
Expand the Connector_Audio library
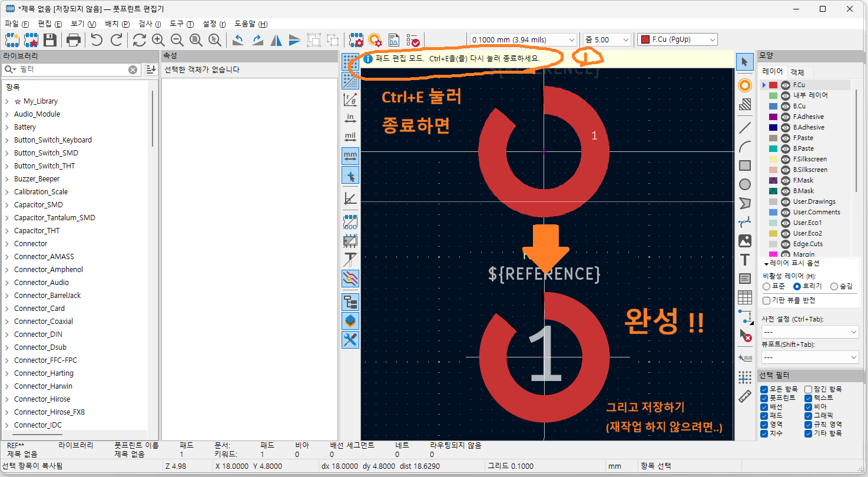point(7,283)
